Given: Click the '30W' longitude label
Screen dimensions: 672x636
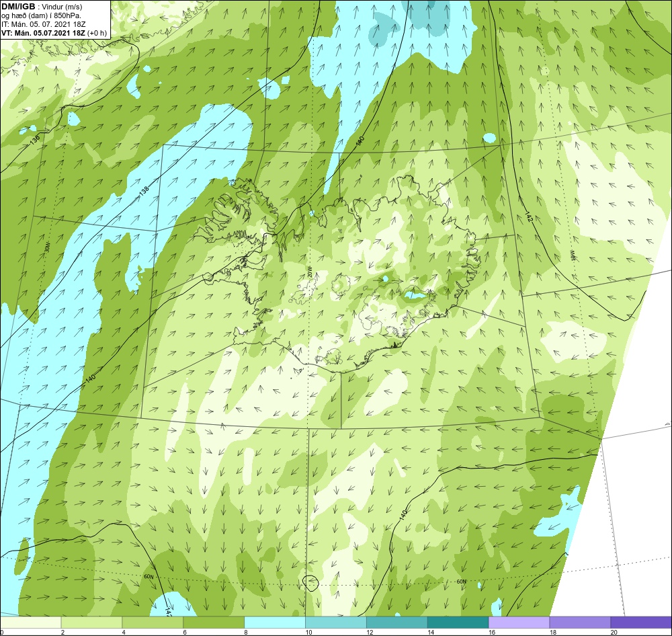Looking at the screenshot, I should pyautogui.click(x=47, y=247).
